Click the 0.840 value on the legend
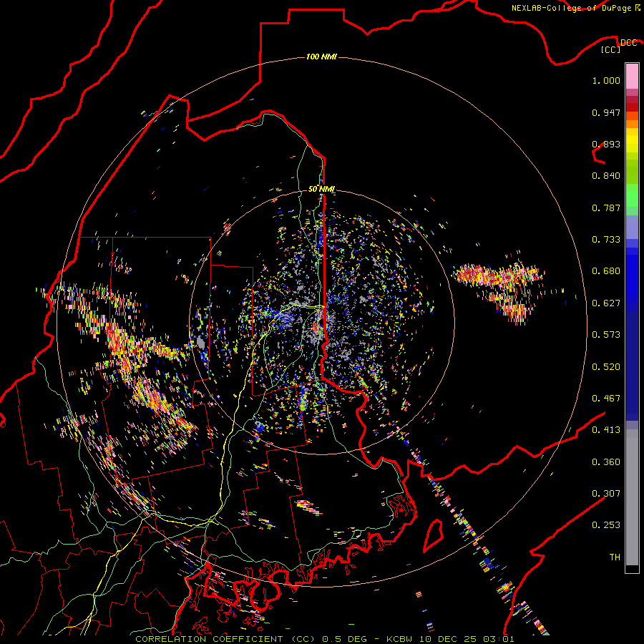 tap(606, 176)
